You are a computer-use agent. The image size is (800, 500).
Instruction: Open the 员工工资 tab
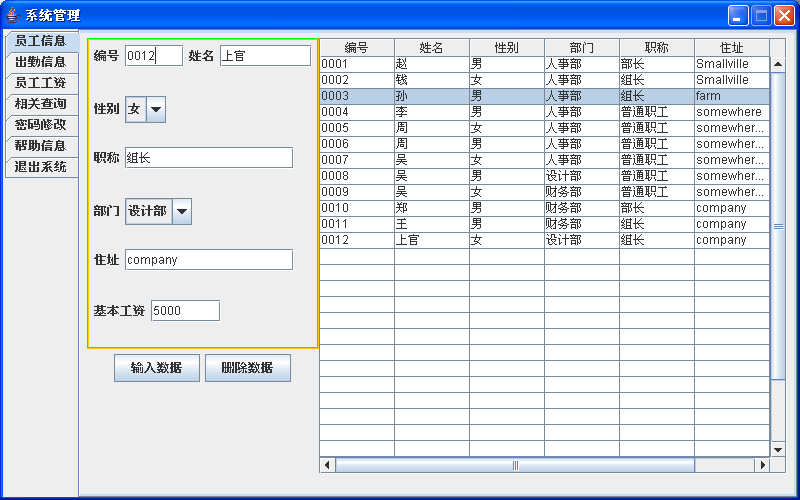click(x=41, y=83)
